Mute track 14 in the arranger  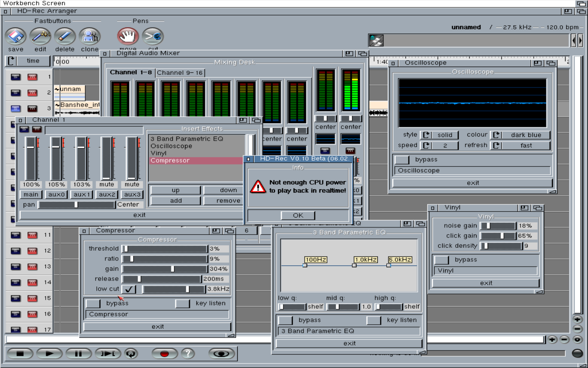[32, 283]
